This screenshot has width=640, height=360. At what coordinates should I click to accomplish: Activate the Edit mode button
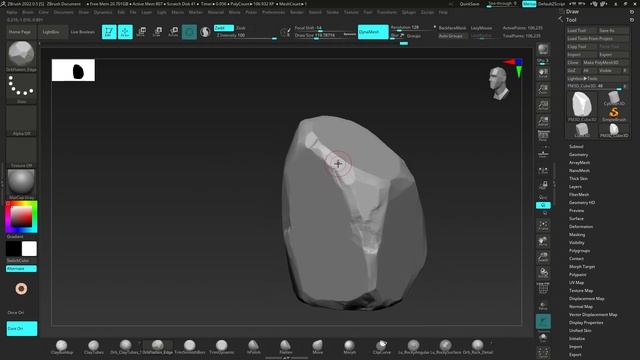(109, 32)
